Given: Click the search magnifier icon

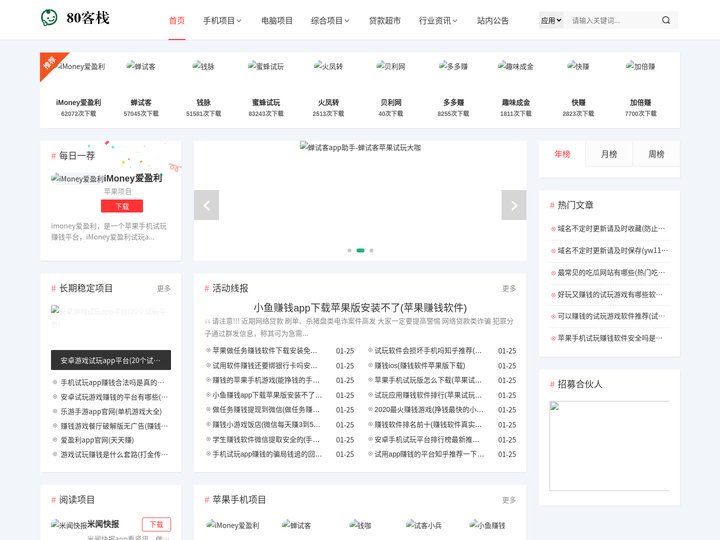Looking at the screenshot, I should point(666,20).
